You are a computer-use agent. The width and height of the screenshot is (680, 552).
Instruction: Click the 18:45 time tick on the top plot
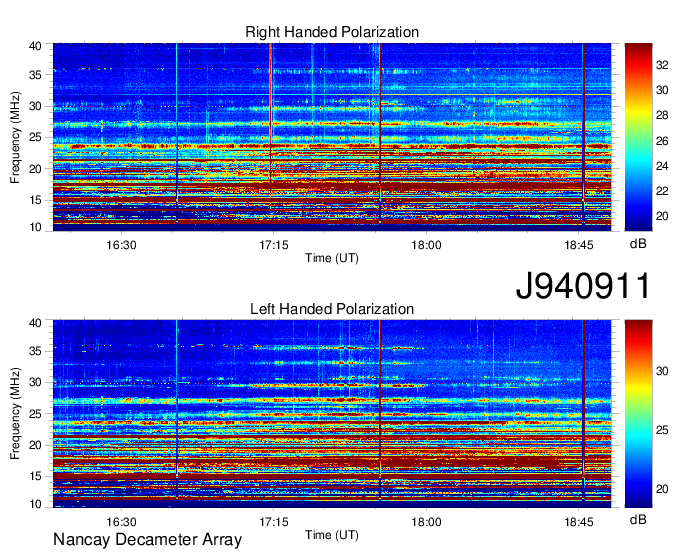(x=579, y=245)
